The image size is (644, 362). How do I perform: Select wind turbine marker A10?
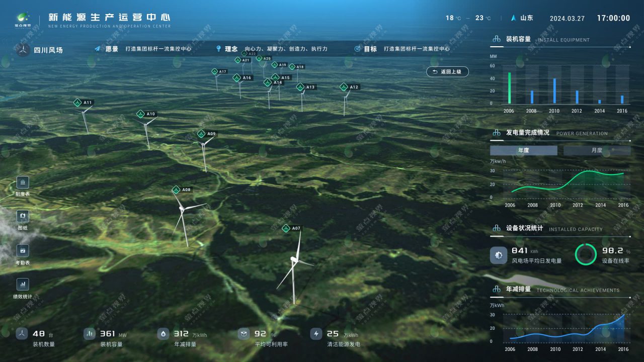[146, 114]
